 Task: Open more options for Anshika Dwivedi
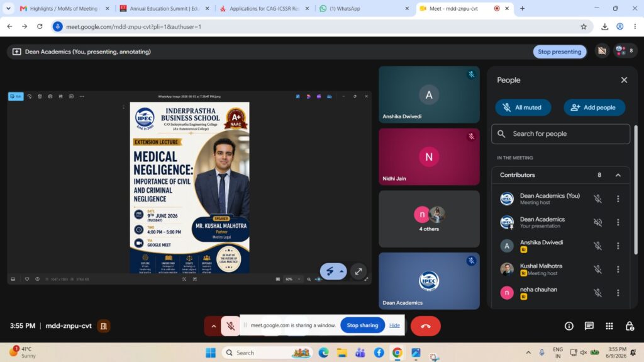[x=618, y=246]
